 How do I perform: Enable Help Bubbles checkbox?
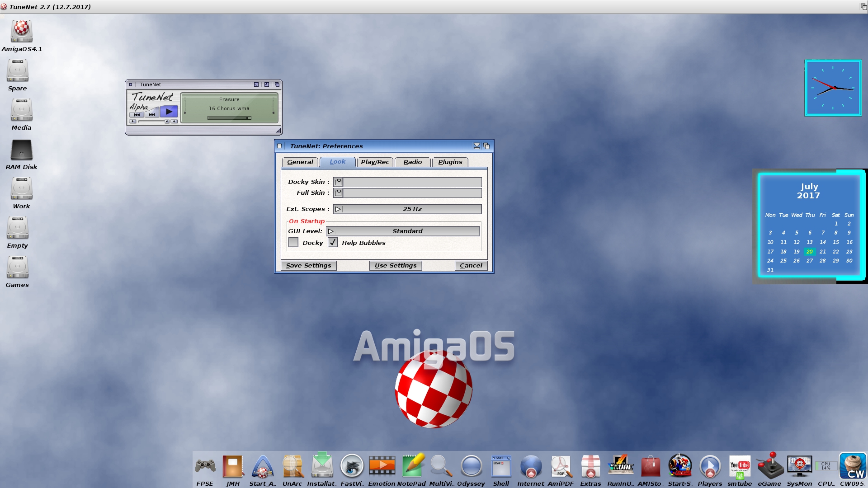point(333,243)
